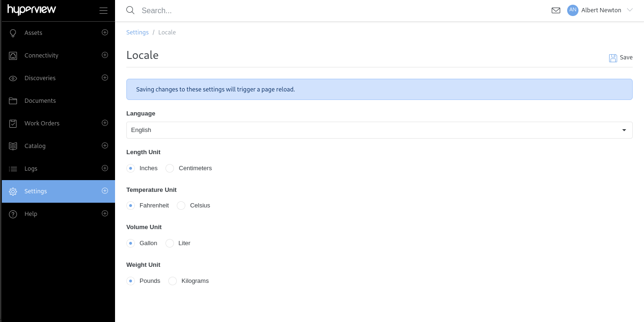Click the Albert Newton user name
Viewport: 644px width, 322px height.
point(601,10)
